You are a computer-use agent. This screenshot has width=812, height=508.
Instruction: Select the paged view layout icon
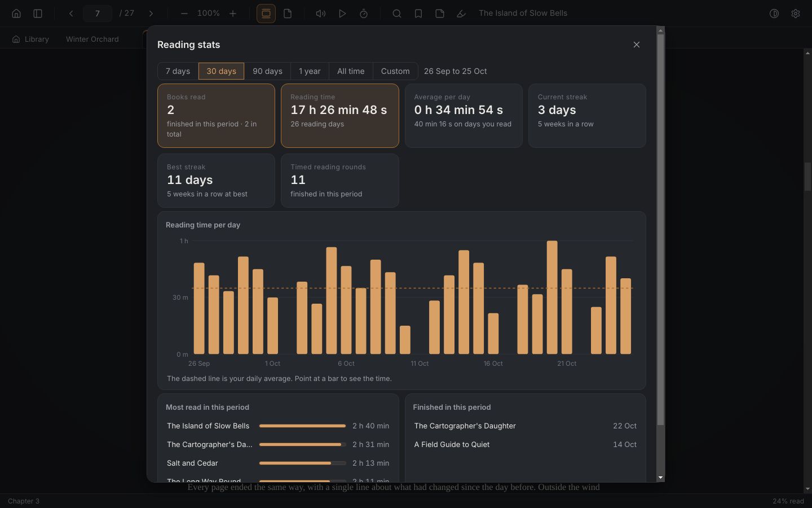pos(288,14)
